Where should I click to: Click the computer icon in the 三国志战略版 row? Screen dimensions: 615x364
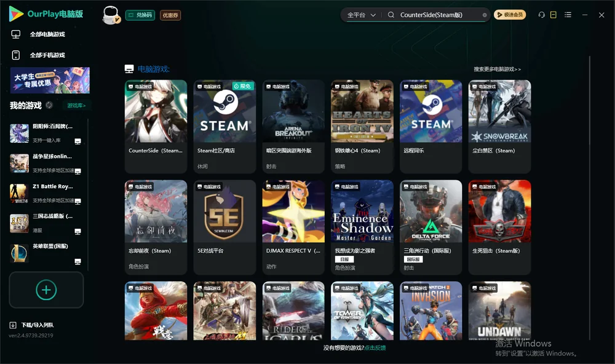click(77, 231)
